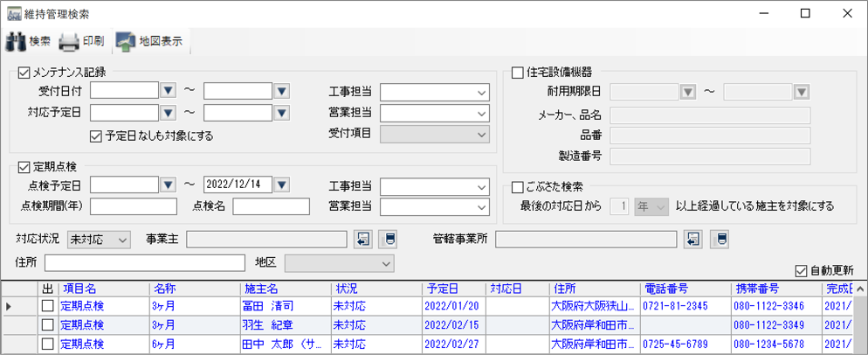This screenshot has height=355, width=868.
Task: Click 点検予定日 end date 2022/12/14 field
Action: pyautogui.click(x=238, y=184)
